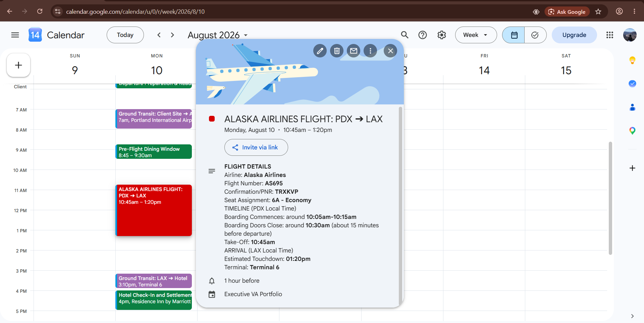Expand the August 2026 month picker

click(218, 35)
